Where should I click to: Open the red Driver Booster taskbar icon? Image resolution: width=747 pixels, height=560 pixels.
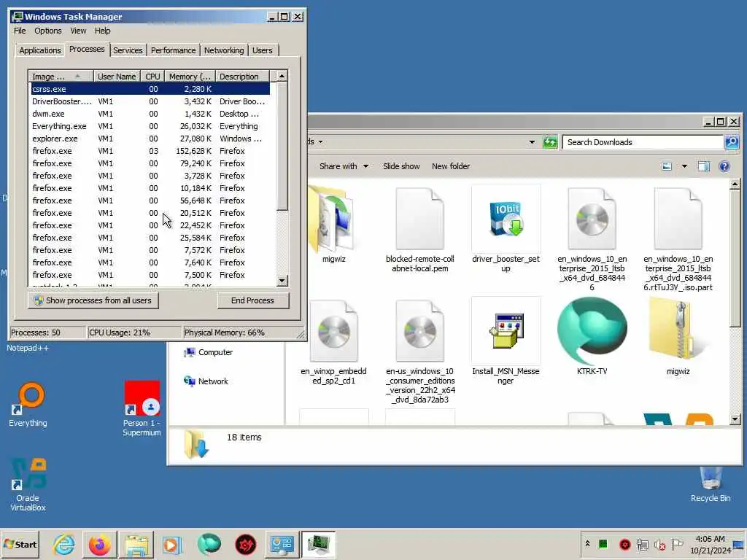[245, 544]
